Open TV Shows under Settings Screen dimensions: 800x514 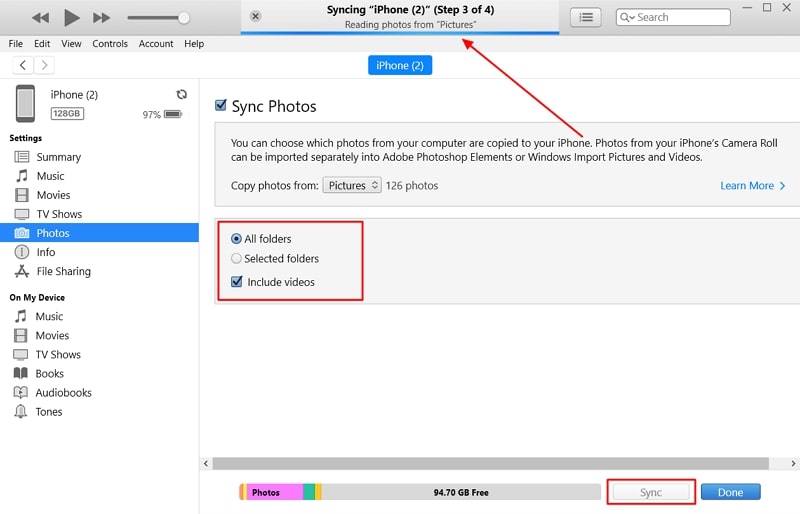tap(58, 214)
